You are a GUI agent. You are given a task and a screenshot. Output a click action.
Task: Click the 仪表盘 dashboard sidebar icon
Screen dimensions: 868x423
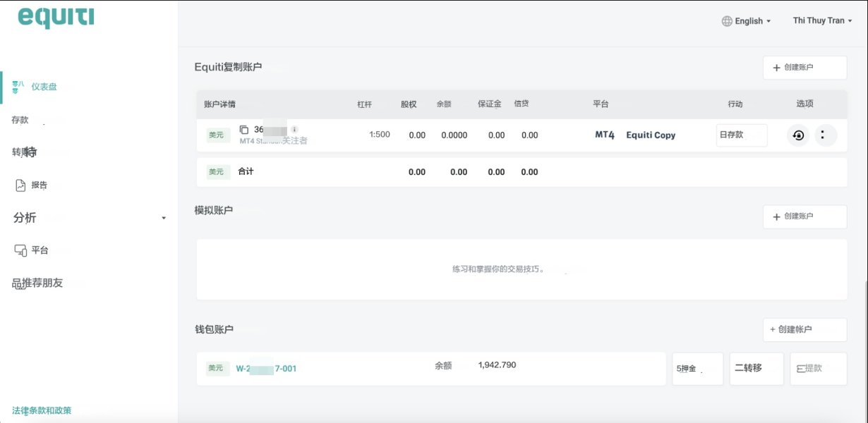(x=18, y=87)
